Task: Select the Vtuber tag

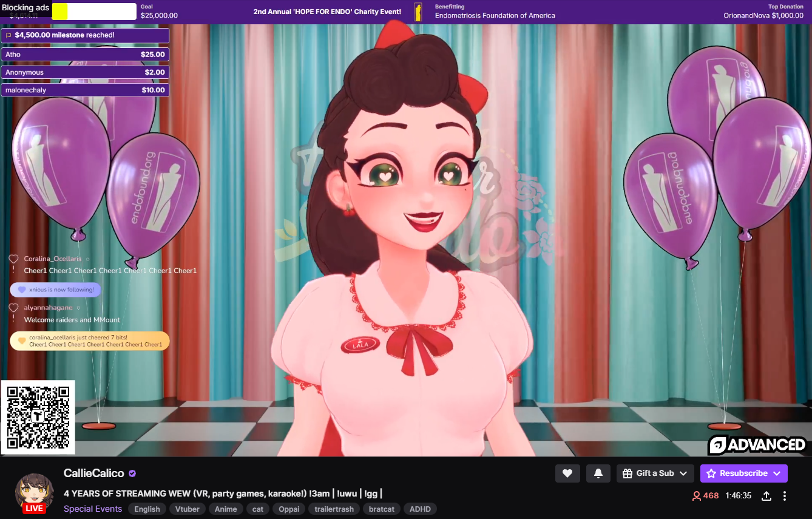Action: tap(188, 509)
